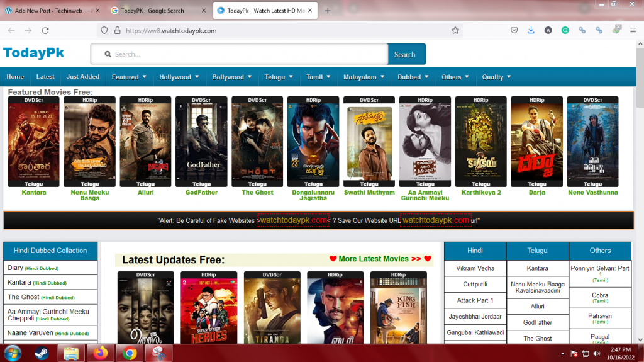This screenshot has height=362, width=644.
Task: Reload the page with the refresh icon
Action: [45, 30]
